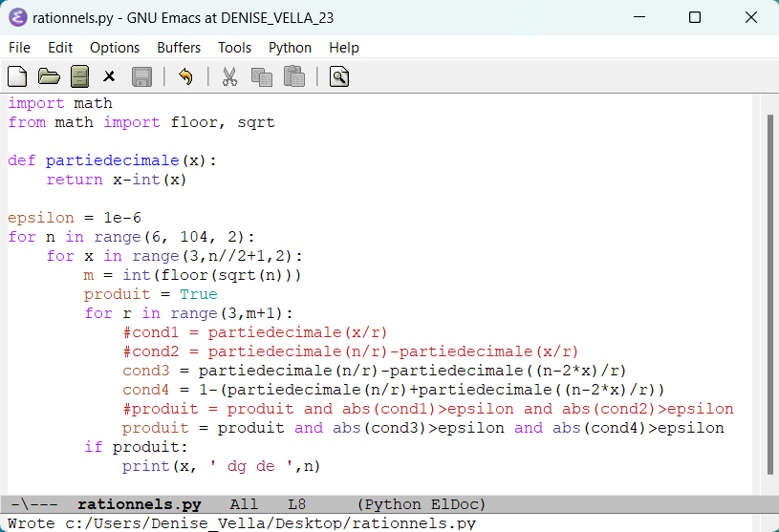Click the Python ElDoc mode indicator

[x=422, y=504]
